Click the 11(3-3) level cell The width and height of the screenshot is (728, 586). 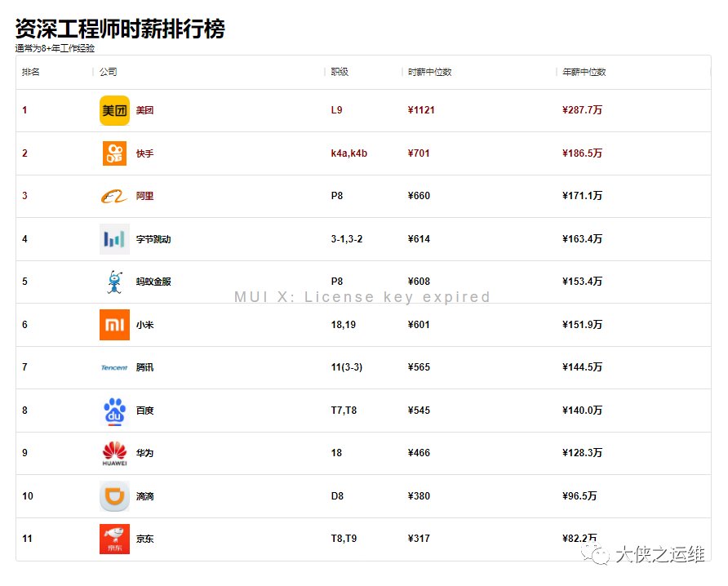pyautogui.click(x=346, y=367)
